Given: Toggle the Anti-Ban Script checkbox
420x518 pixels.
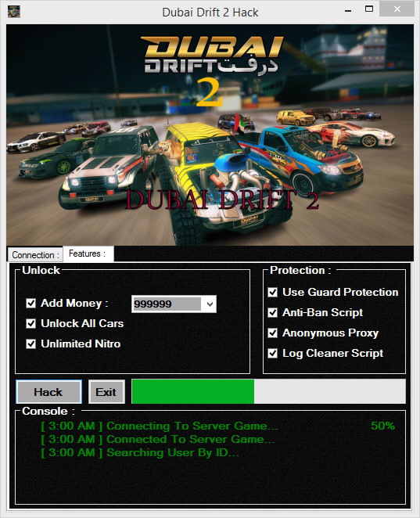Looking at the screenshot, I should pos(272,312).
